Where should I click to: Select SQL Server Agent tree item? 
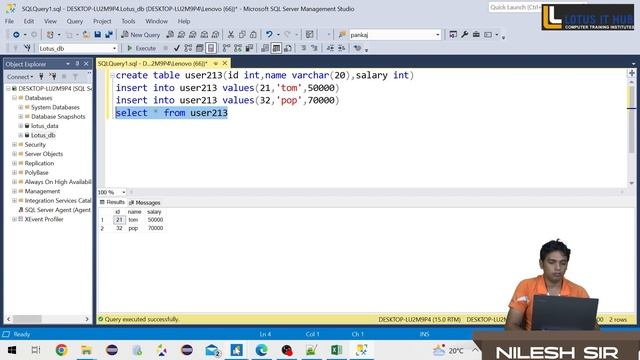57,210
